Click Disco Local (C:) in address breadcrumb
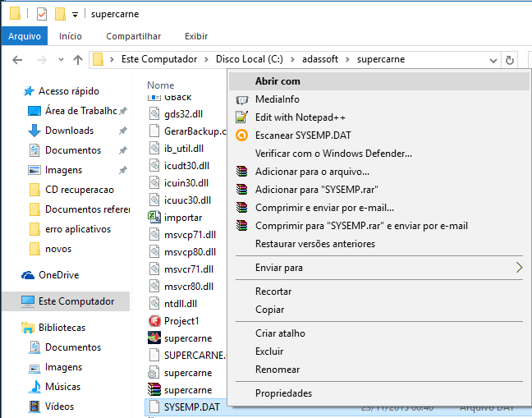532x418 pixels. click(x=250, y=59)
